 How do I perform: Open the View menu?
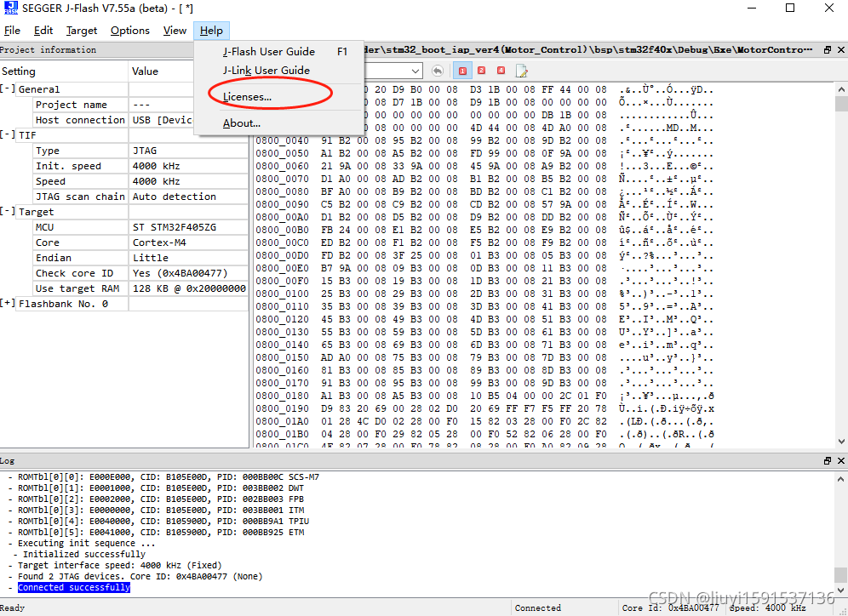click(x=175, y=31)
